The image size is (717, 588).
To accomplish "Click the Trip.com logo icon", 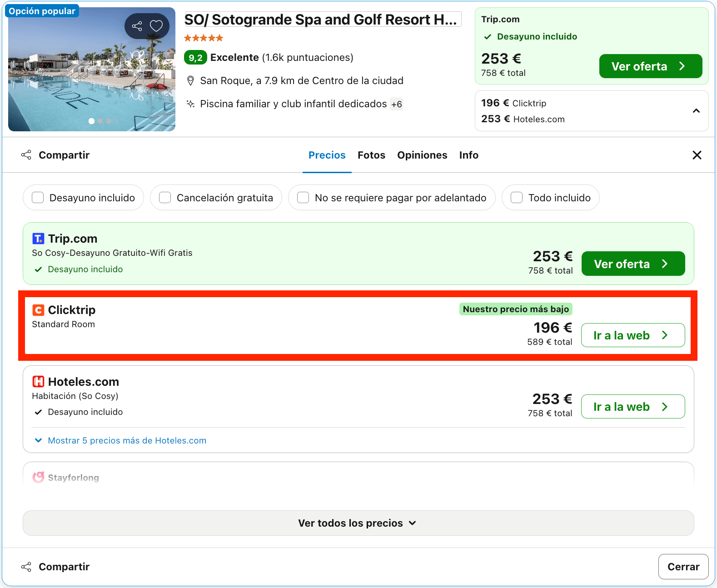I will [38, 239].
